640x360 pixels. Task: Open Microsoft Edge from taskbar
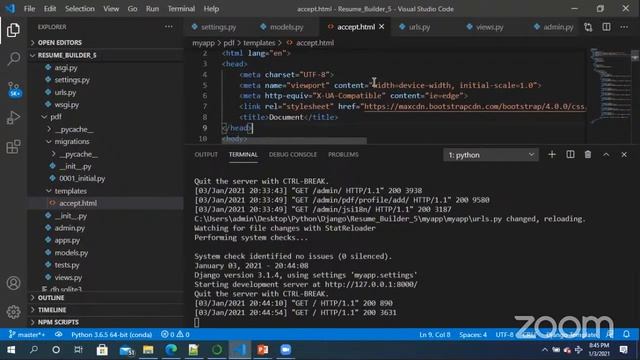(x=171, y=350)
